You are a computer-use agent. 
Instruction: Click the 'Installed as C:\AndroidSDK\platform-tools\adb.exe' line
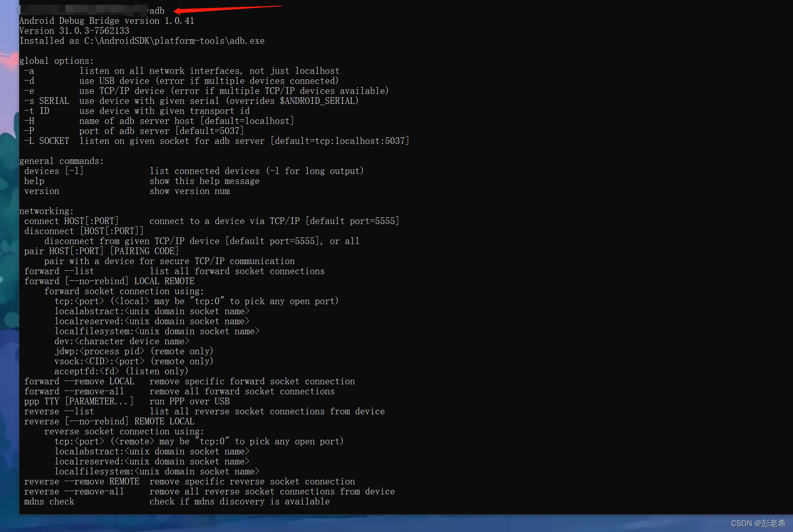tap(142, 41)
